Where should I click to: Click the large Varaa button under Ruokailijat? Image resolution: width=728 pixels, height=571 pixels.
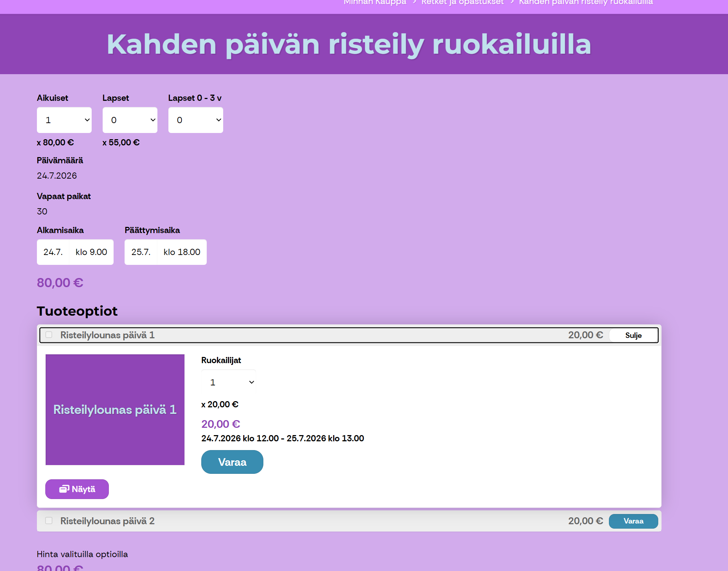coord(232,462)
